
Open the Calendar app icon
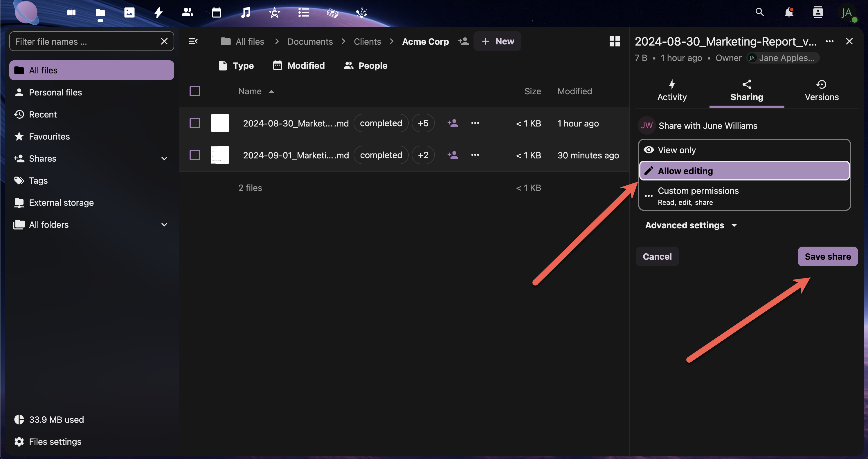pos(216,13)
